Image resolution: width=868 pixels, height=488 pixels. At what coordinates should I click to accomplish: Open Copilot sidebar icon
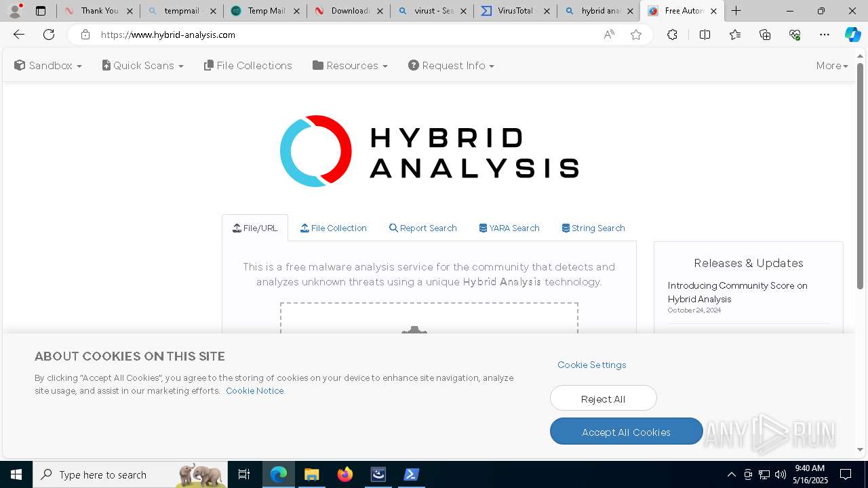click(x=852, y=35)
